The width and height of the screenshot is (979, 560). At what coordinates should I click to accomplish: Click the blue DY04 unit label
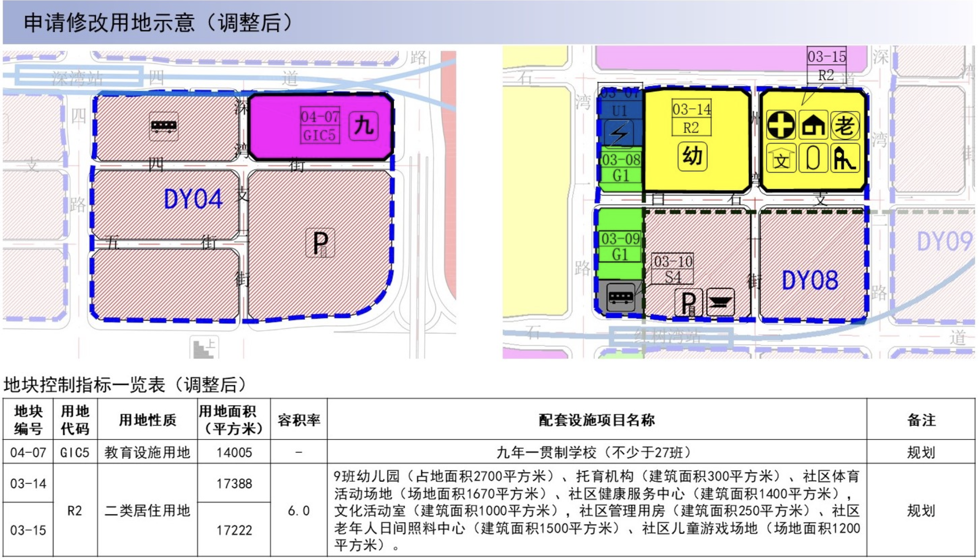(193, 199)
